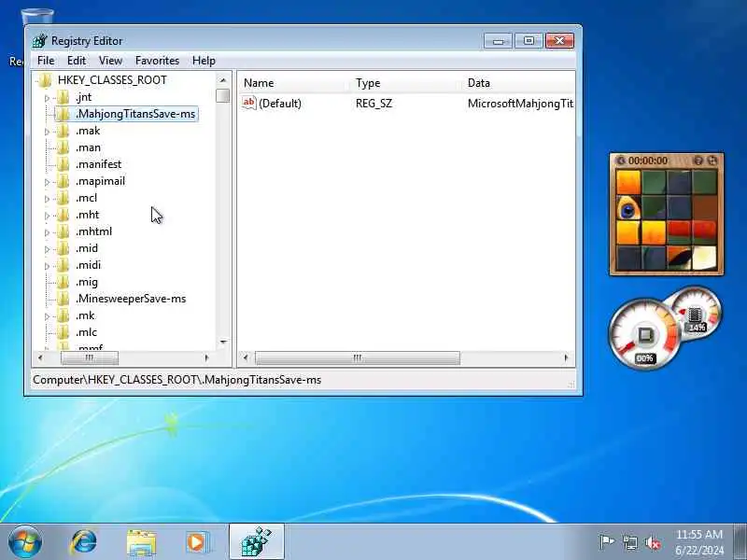This screenshot has height=560, width=747.
Task: Click tree pane horizontal scroll right arrow
Action: (x=206, y=357)
